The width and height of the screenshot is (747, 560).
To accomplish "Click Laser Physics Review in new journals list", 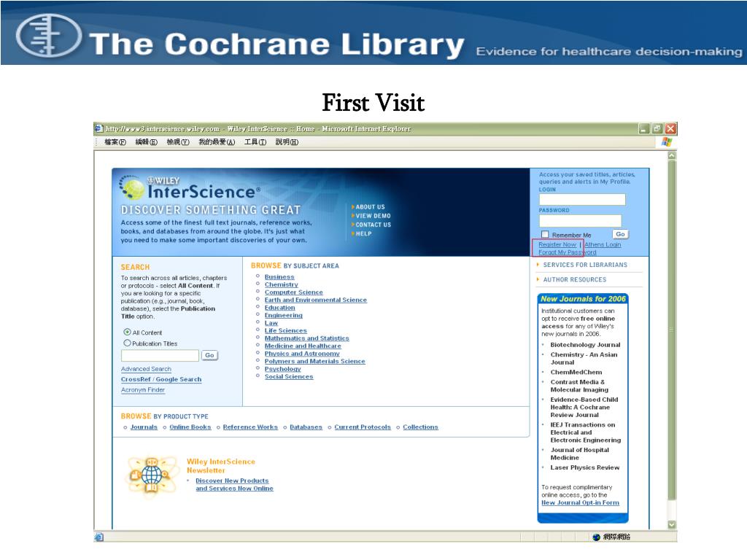I will click(585, 467).
